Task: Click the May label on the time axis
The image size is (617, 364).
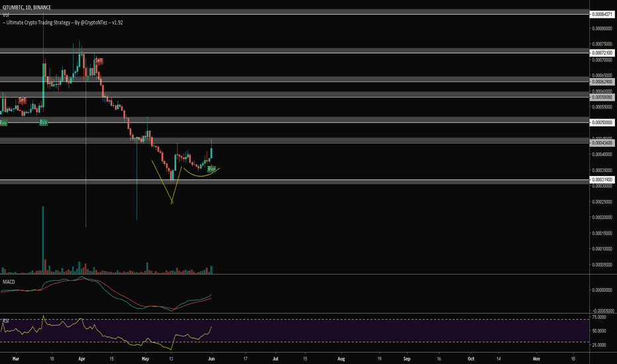Action: (146, 359)
